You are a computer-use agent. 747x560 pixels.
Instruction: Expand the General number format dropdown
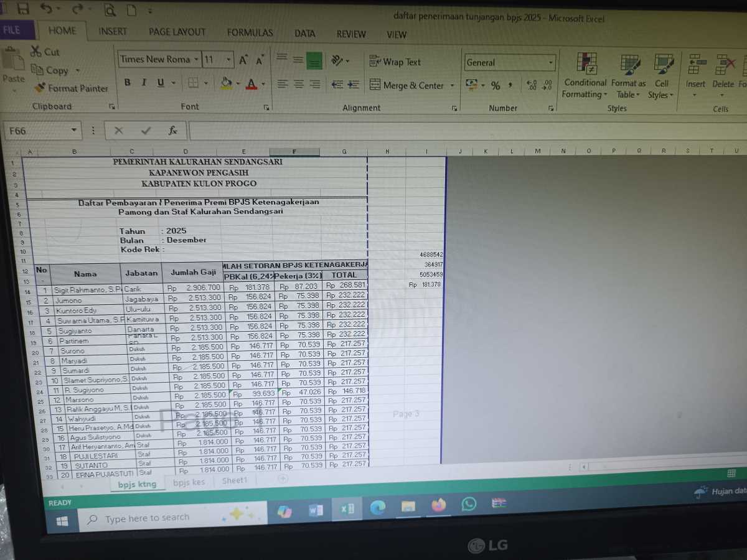click(x=551, y=62)
